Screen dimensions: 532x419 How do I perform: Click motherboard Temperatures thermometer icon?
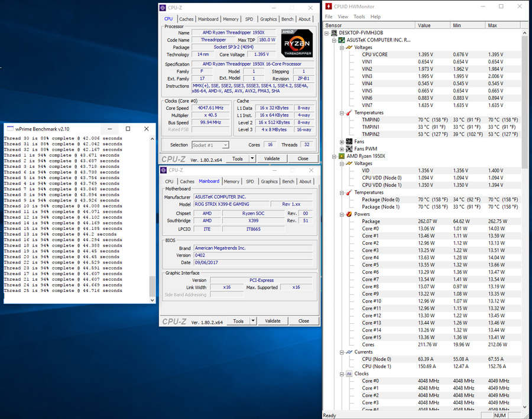[x=349, y=113]
